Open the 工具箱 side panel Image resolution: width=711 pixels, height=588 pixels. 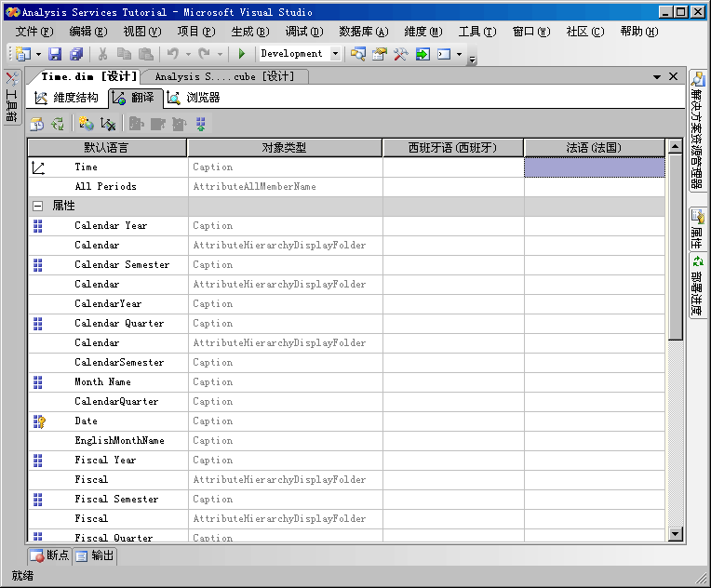[12, 98]
